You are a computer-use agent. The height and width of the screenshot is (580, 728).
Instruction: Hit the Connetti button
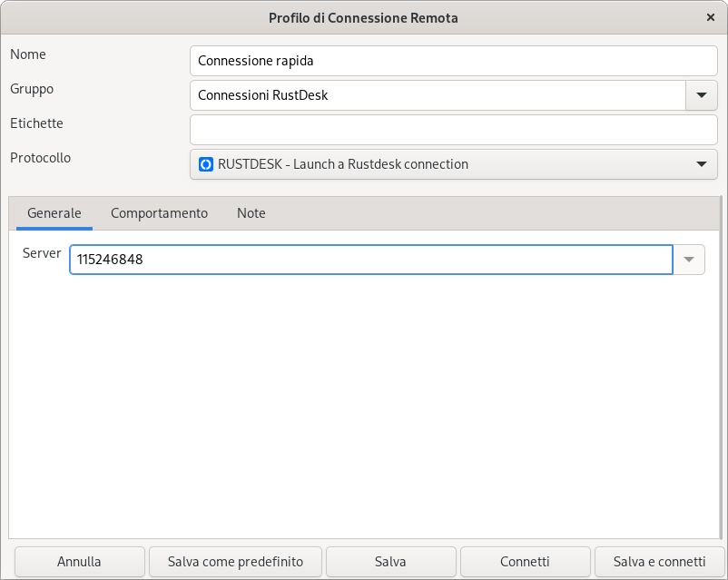[x=525, y=562]
